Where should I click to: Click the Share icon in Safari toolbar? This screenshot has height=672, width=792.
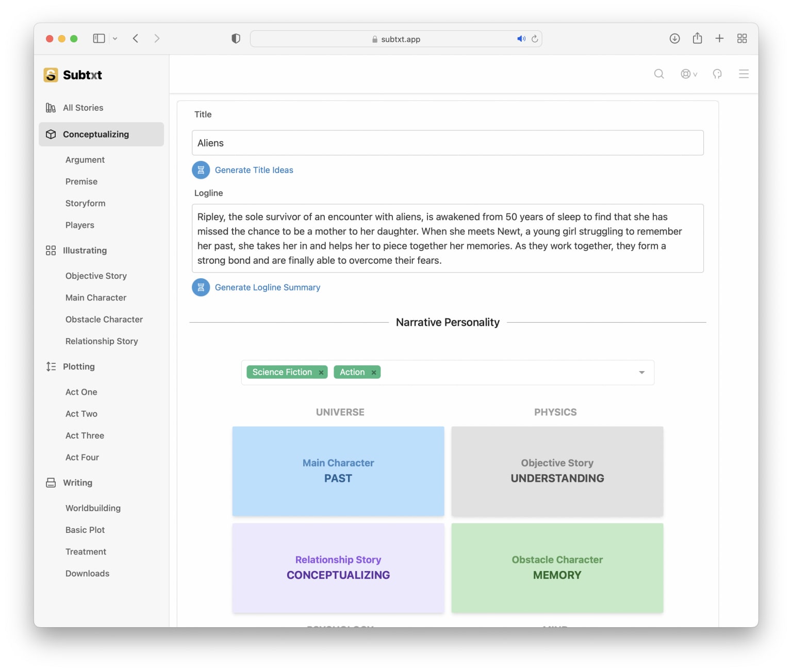tap(697, 38)
